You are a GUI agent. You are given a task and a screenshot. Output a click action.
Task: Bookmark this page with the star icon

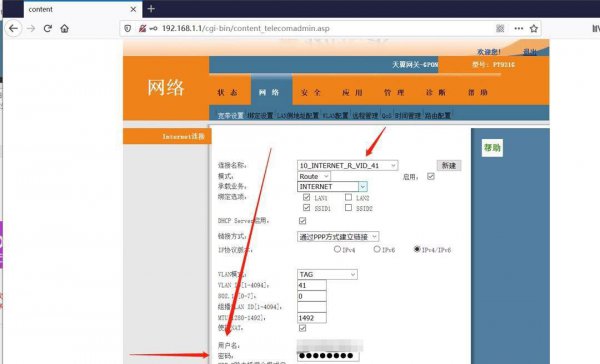pyautogui.click(x=534, y=28)
